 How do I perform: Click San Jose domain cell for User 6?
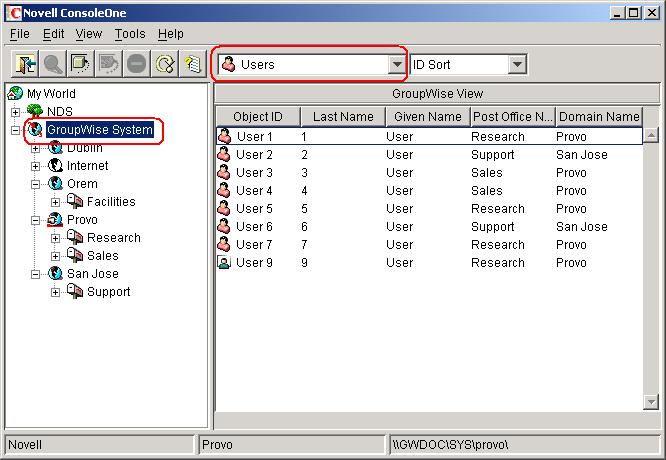point(582,226)
